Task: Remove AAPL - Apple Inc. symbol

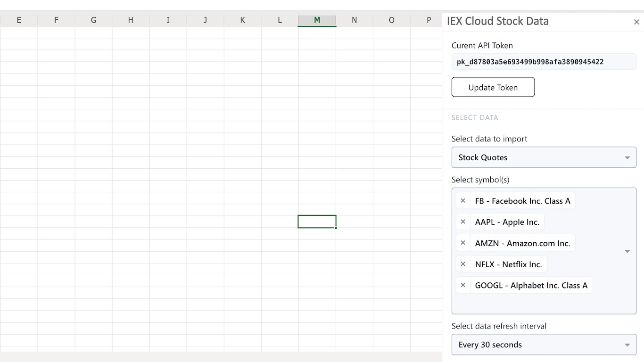Action: (x=463, y=222)
